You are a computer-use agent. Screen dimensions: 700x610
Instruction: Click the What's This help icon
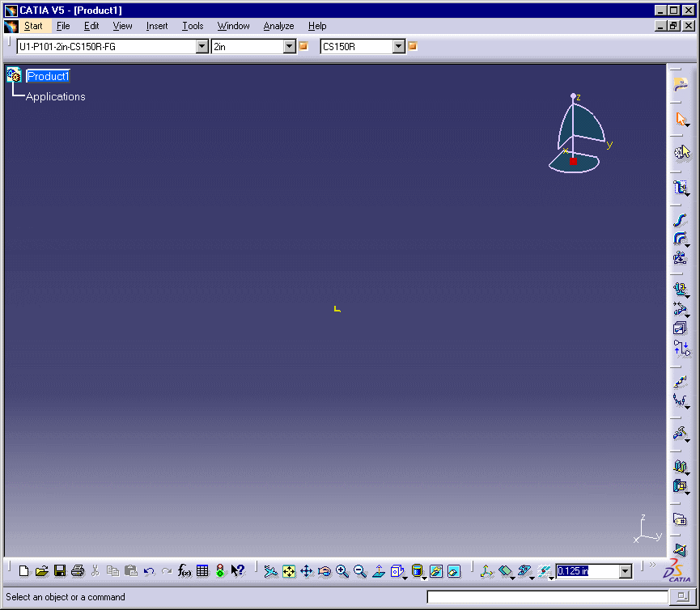coord(238,571)
